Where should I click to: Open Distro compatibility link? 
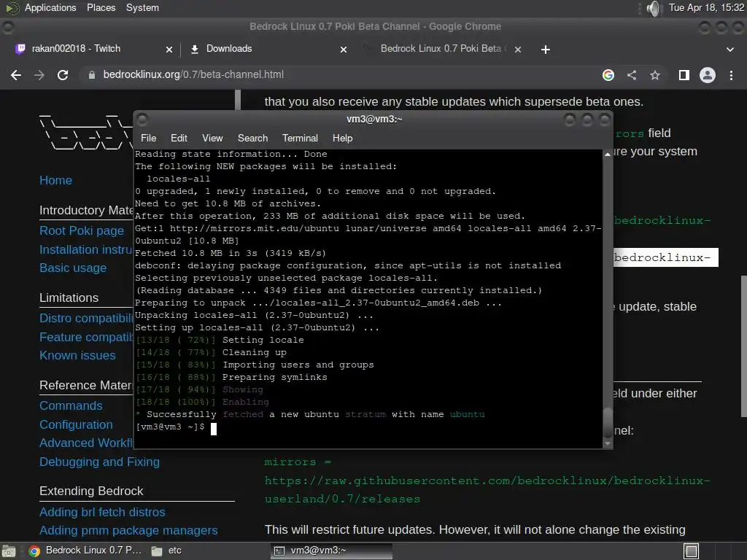coord(86,318)
